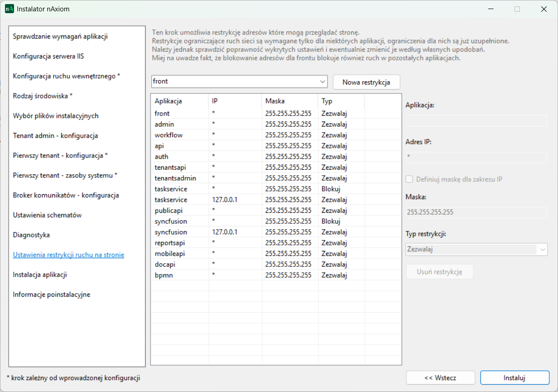Click the Maska input field

(476, 212)
